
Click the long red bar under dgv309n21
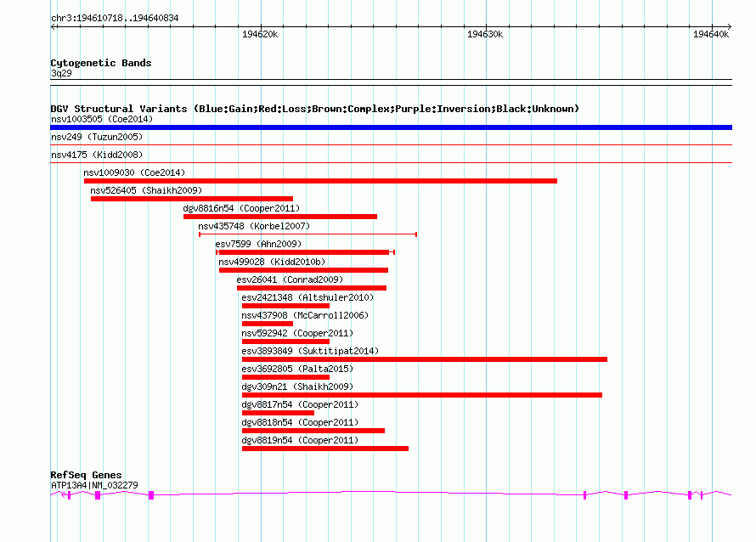pos(422,395)
